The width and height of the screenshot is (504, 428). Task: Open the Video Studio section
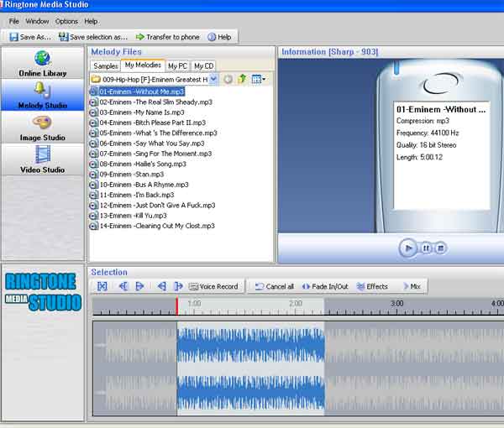click(x=43, y=159)
